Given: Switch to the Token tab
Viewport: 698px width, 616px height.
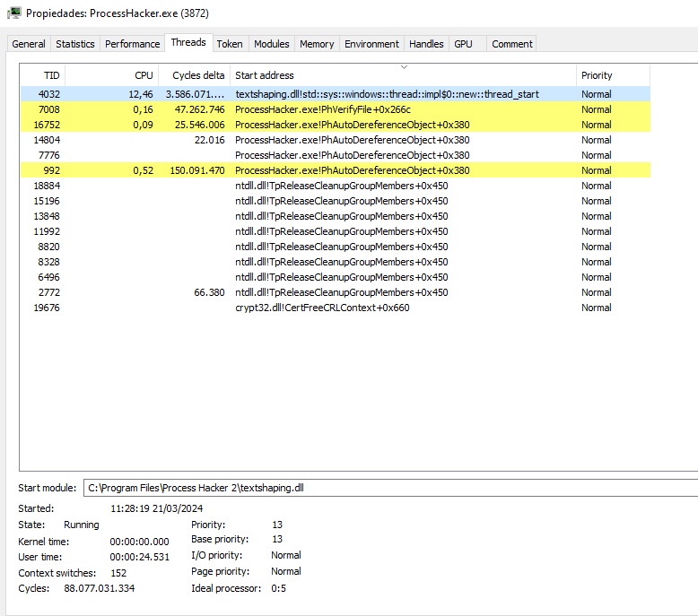Looking at the screenshot, I should [230, 44].
